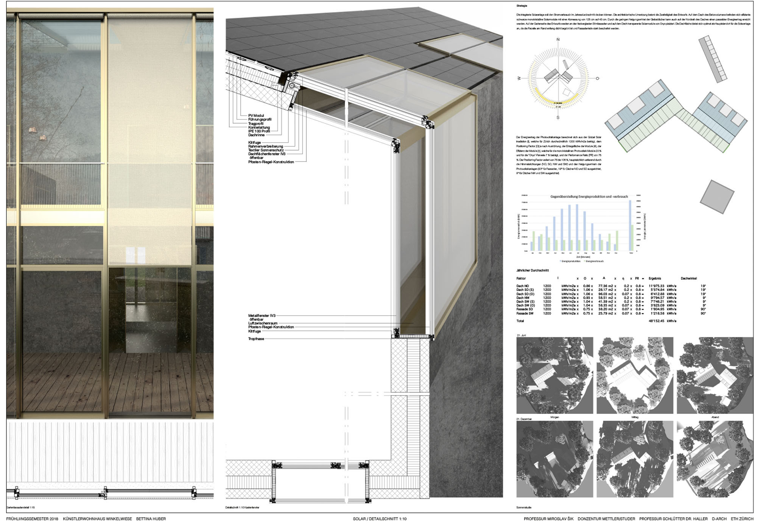Click the 'Dach NW' row label
This screenshot has width=757, height=532.
523,298
